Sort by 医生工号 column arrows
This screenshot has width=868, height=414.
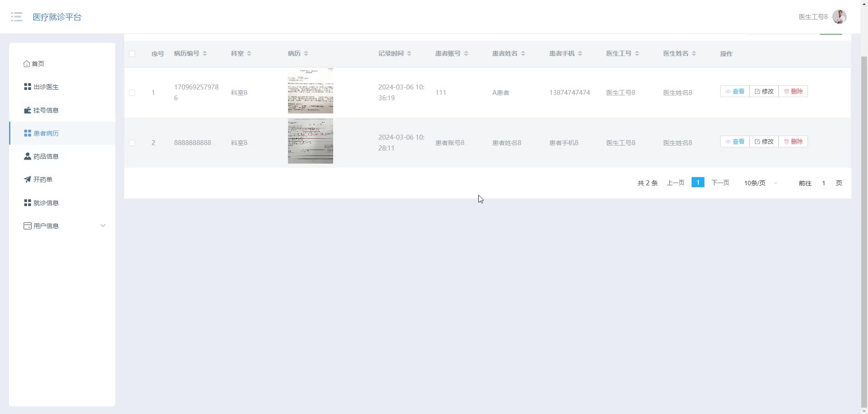[x=637, y=53]
